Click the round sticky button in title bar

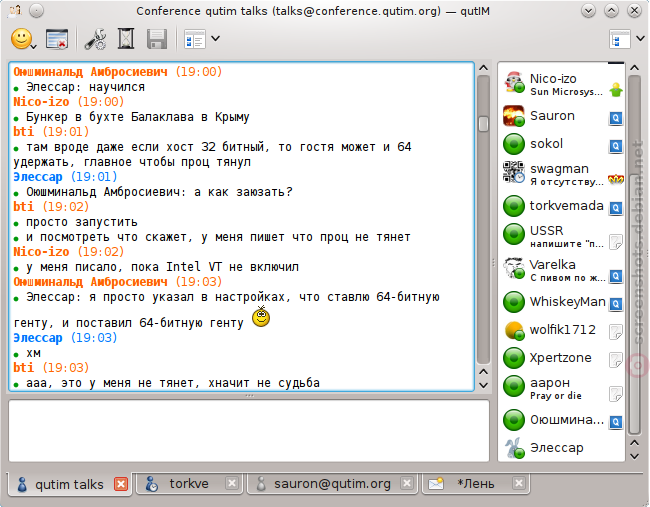[x=36, y=11]
